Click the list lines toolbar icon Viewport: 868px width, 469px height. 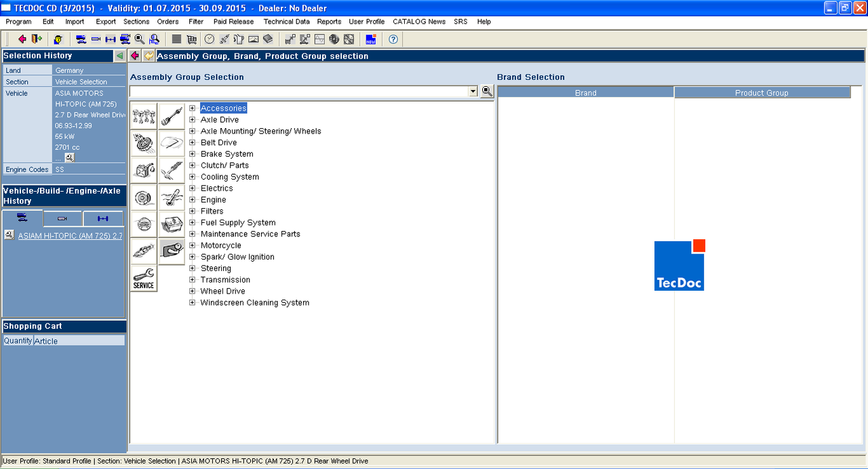pos(176,39)
